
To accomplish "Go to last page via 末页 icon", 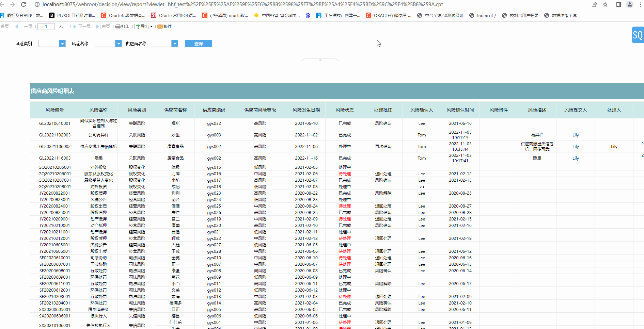I will (x=98, y=27).
